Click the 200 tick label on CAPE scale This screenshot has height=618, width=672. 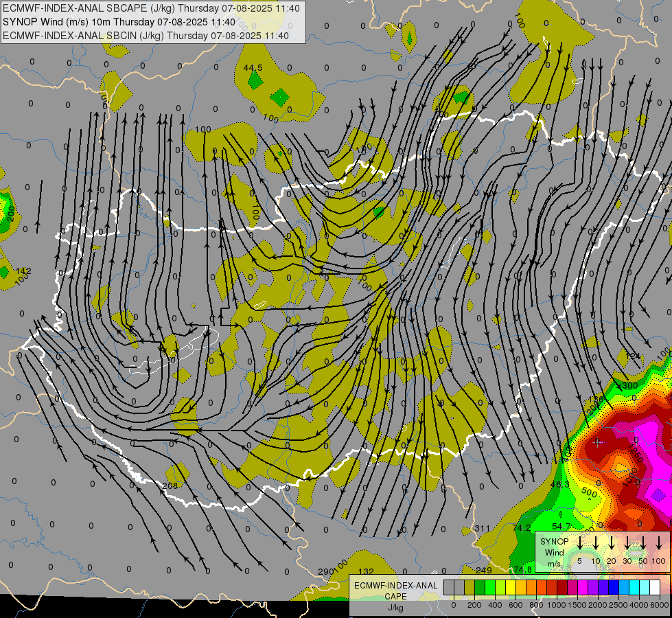click(474, 605)
